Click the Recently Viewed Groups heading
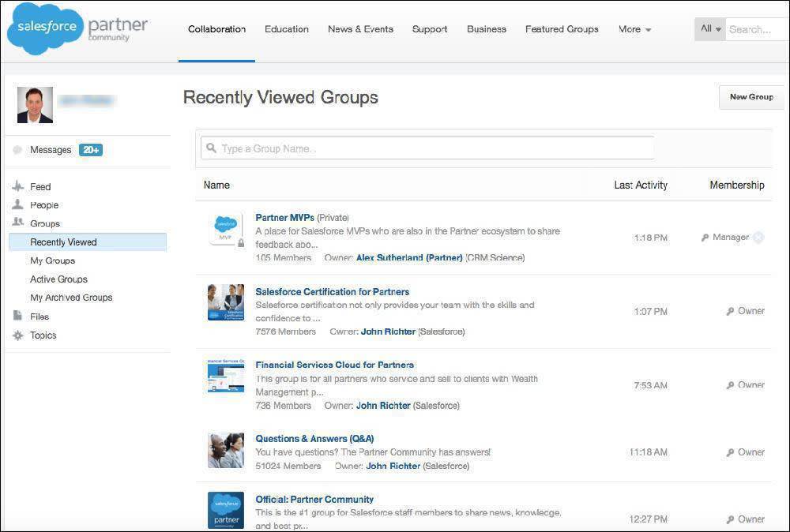 (x=280, y=97)
